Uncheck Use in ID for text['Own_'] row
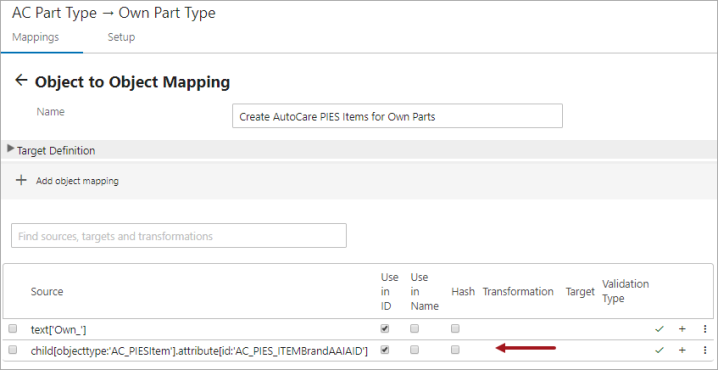Screen dimensions: 718x370 point(385,328)
